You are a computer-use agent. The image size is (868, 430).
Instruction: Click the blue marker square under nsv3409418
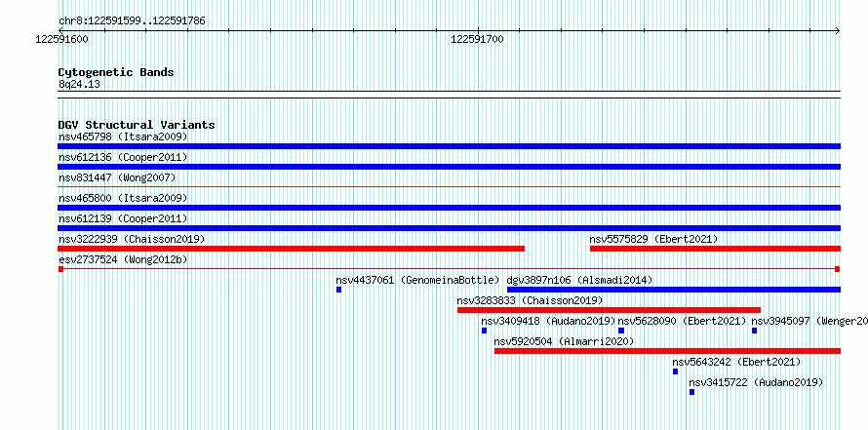(x=485, y=331)
